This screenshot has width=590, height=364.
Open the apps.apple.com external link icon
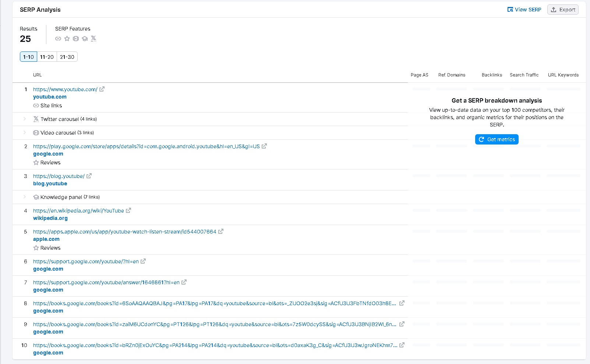[x=221, y=231]
